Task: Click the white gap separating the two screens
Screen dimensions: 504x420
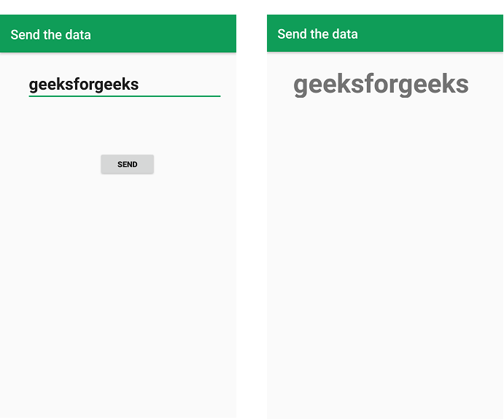Action: [252, 209]
